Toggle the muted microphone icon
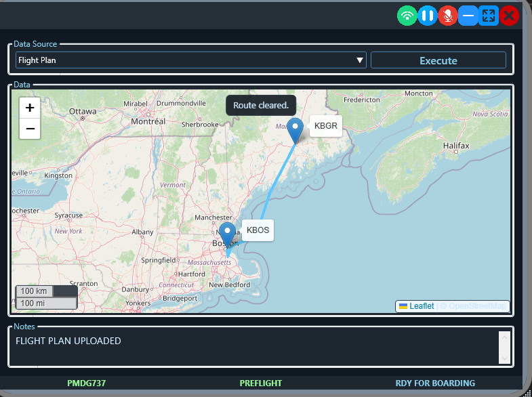532x397 pixels. (447, 16)
